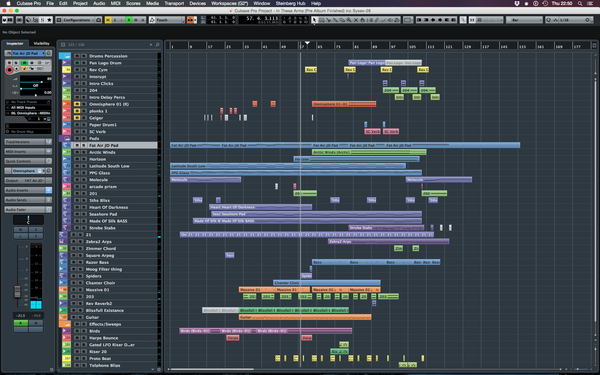Toggle solo on Drums Percussion folder track
The height and width of the screenshot is (375, 600).
[84, 56]
